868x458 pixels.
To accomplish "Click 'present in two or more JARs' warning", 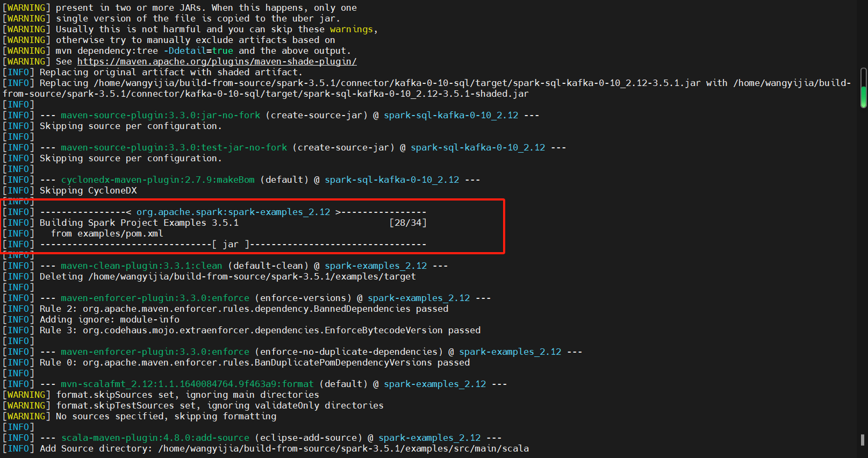I will pos(206,8).
